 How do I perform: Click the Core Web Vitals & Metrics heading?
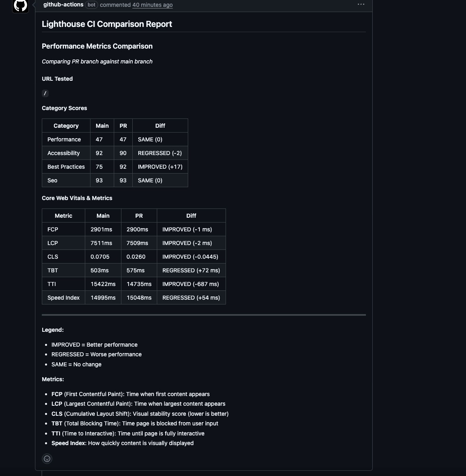click(x=77, y=198)
